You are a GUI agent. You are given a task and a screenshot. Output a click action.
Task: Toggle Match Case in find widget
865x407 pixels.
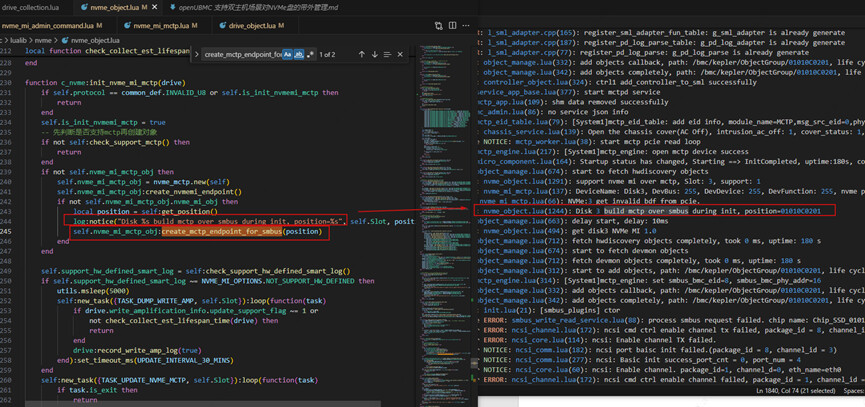pyautogui.click(x=287, y=55)
